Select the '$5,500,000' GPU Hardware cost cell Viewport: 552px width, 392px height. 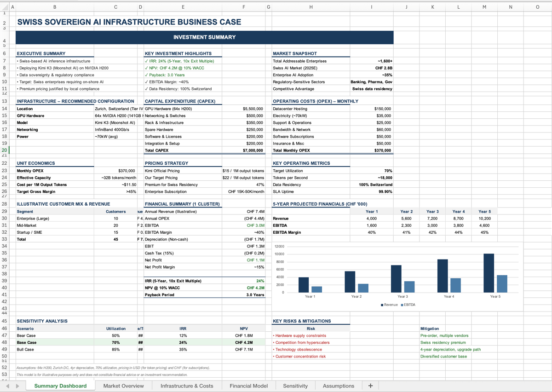click(x=244, y=109)
